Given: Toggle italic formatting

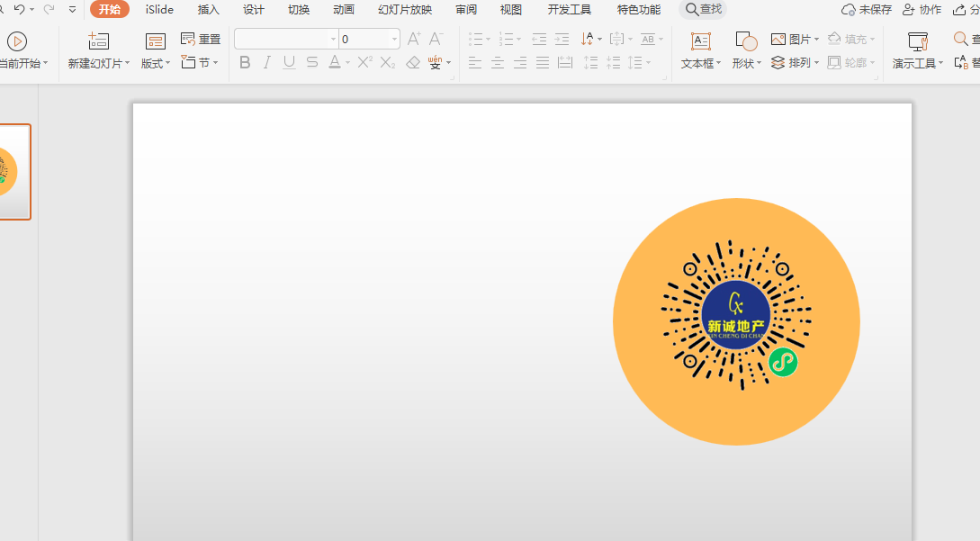Looking at the screenshot, I should [267, 62].
